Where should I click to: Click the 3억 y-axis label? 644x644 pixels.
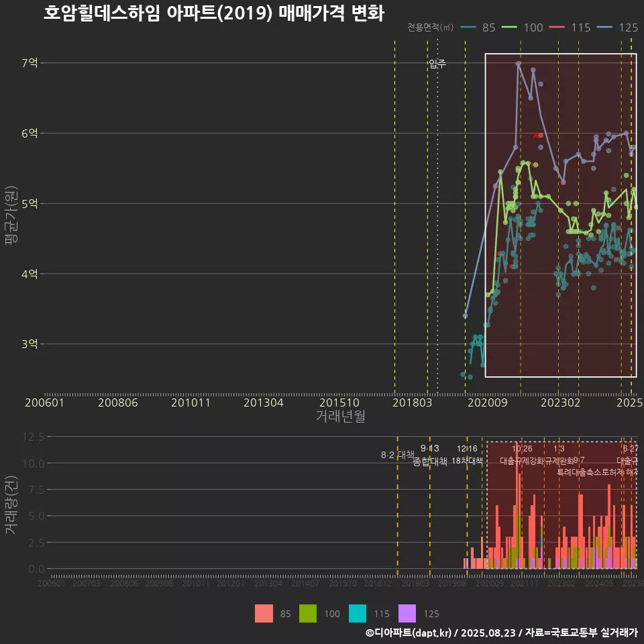(x=30, y=343)
